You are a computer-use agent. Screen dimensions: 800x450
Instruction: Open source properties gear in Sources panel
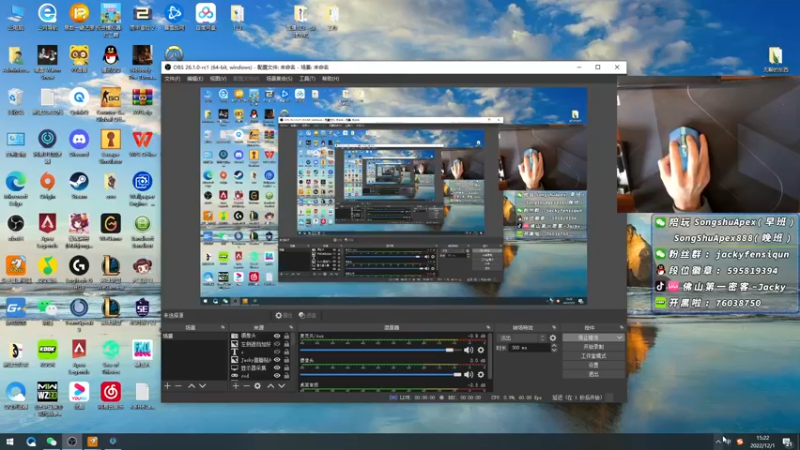point(257,385)
